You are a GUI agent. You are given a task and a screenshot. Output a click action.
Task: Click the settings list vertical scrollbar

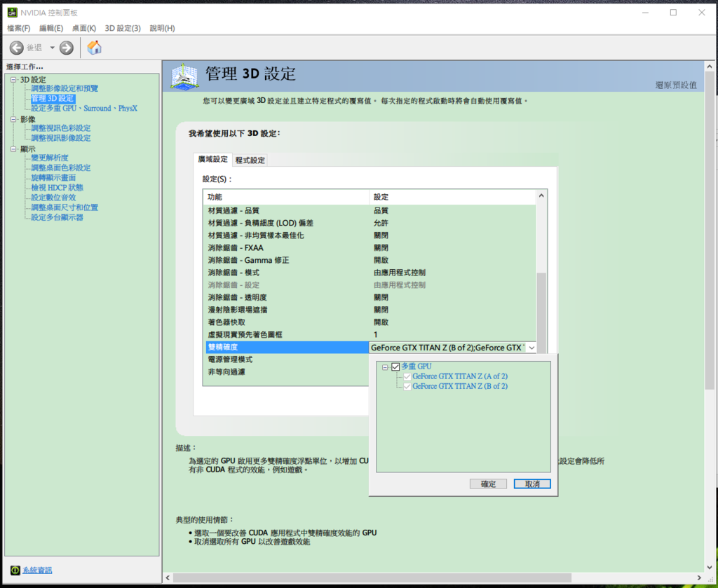coord(541,308)
